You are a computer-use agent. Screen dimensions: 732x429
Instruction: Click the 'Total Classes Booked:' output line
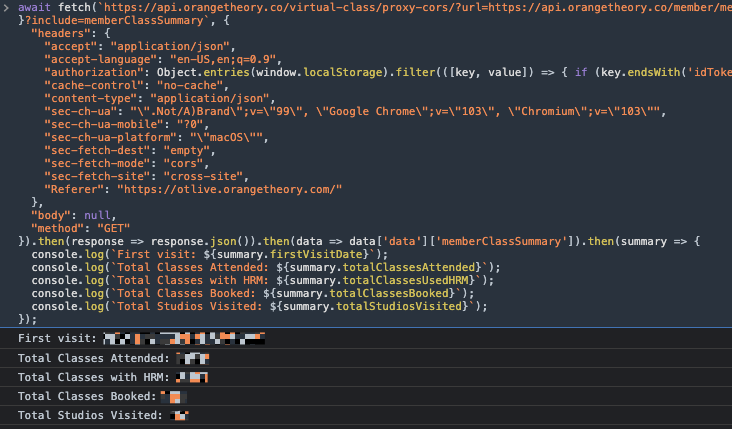pos(366,396)
